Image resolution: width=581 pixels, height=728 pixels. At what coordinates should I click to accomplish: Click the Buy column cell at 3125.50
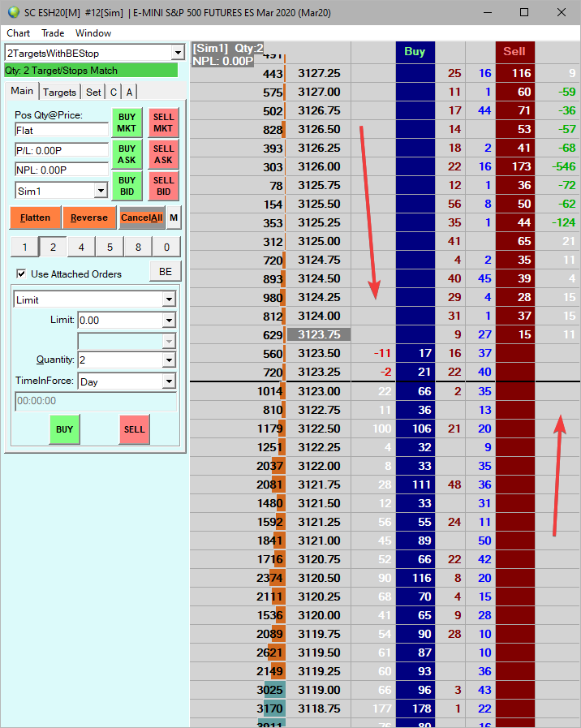pyautogui.click(x=415, y=204)
